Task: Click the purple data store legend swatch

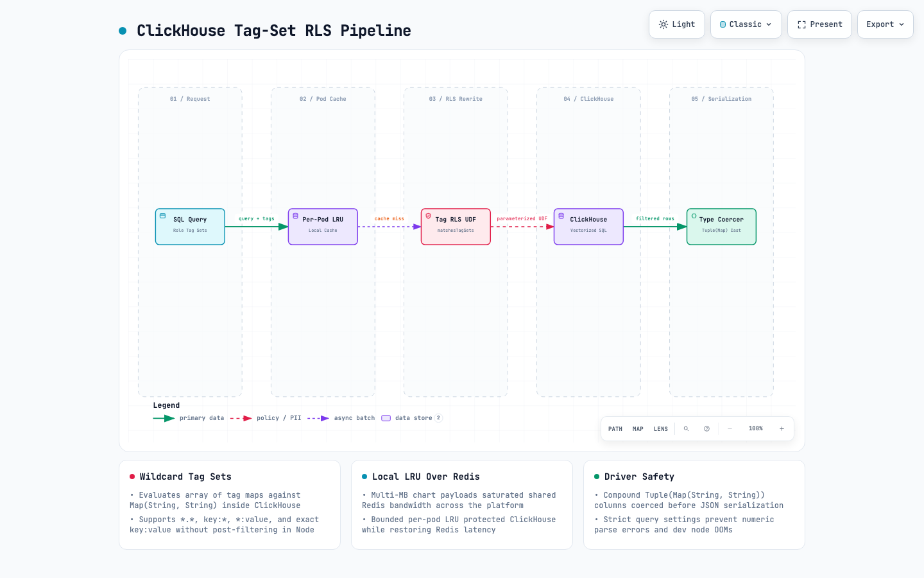Action: coord(386,418)
